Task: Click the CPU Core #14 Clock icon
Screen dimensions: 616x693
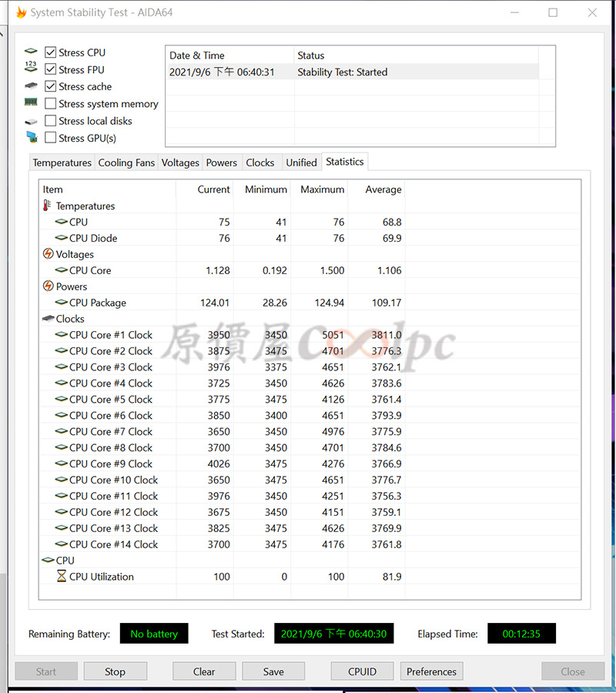Action: click(x=61, y=544)
